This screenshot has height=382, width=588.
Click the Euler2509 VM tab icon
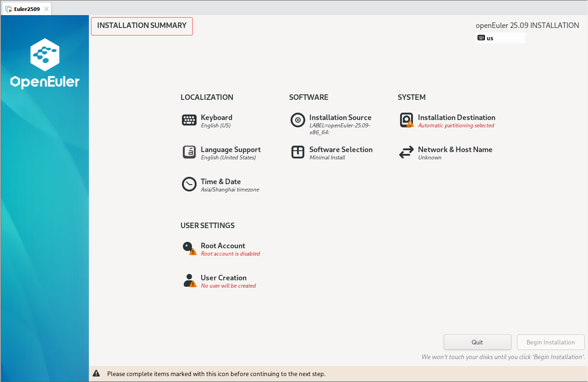coord(9,9)
